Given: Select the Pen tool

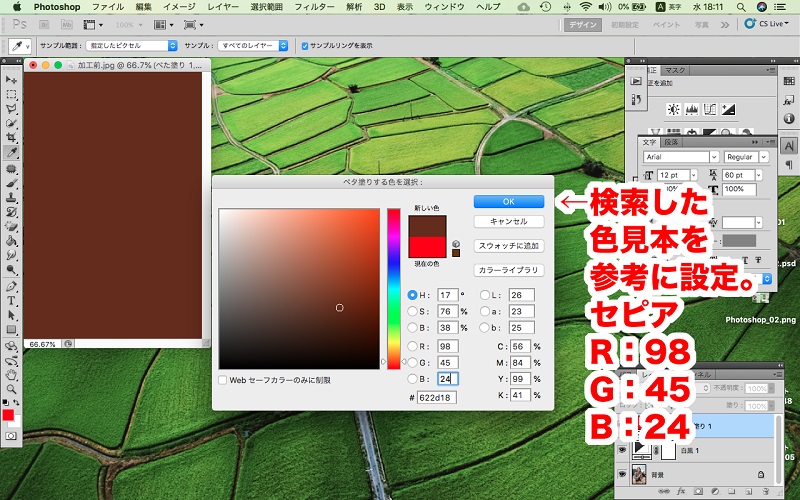Looking at the screenshot, I should click(x=11, y=286).
